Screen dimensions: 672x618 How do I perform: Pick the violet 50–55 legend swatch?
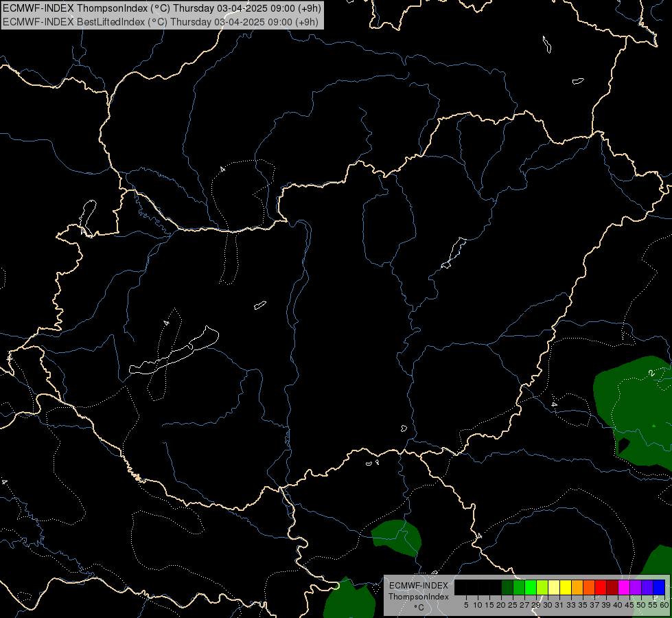pos(647,588)
